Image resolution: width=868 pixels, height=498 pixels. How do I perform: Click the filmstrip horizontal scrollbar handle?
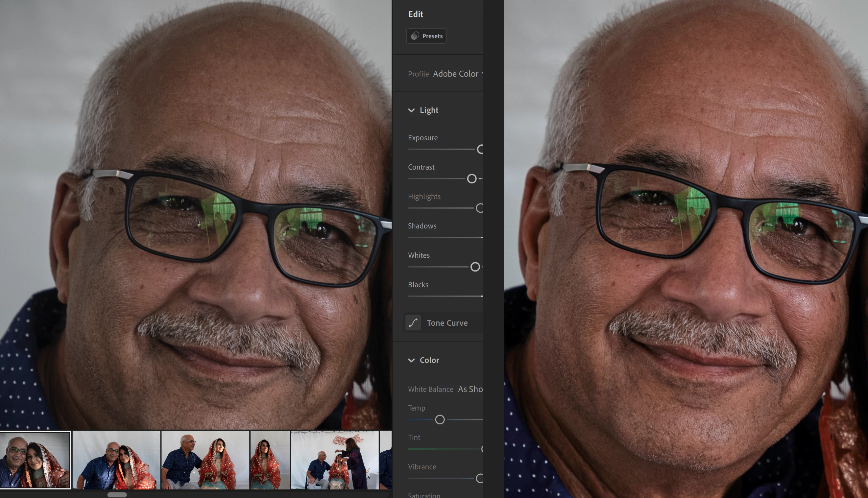(x=117, y=495)
